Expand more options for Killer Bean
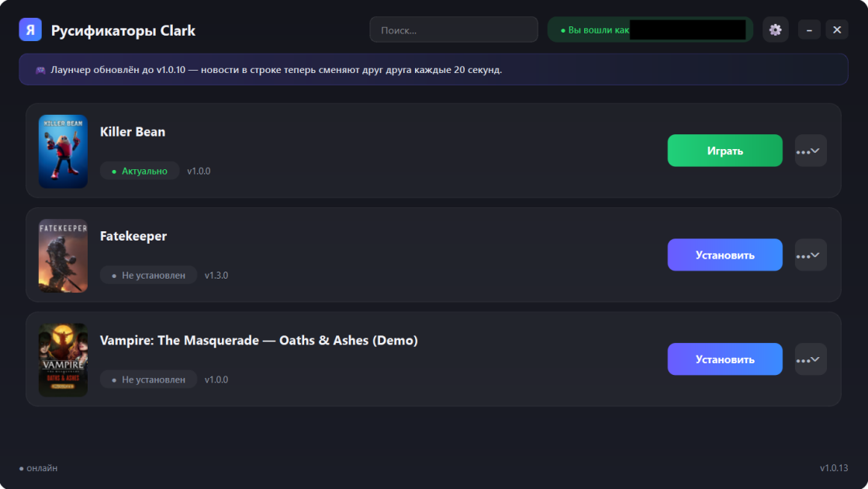The width and height of the screenshot is (868, 489). pyautogui.click(x=811, y=151)
